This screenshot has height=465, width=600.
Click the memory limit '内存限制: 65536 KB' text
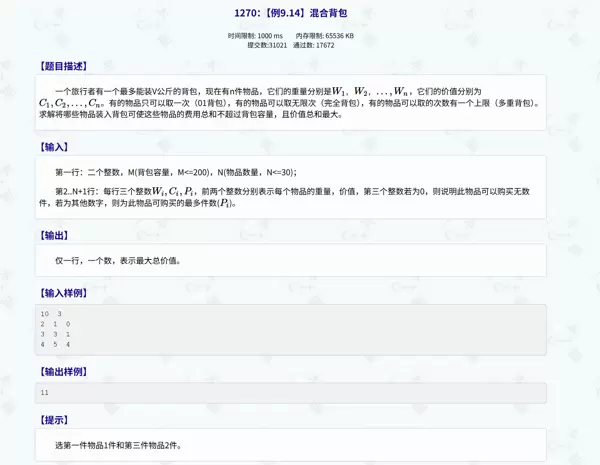[x=325, y=36]
